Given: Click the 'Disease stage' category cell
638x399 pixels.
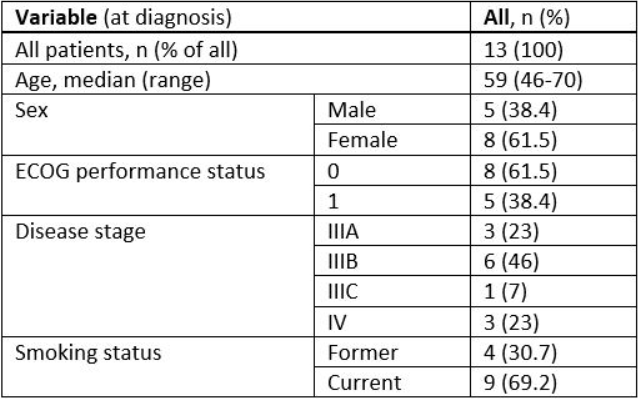Looking at the screenshot, I should (158, 276).
